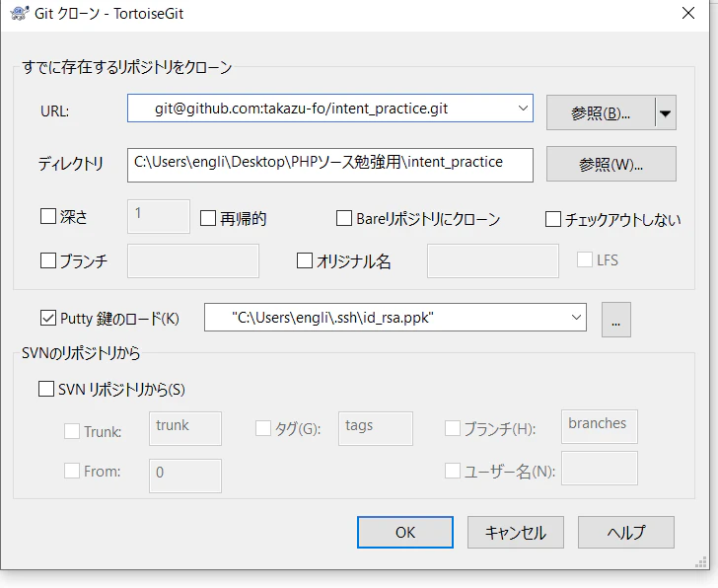This screenshot has height=588, width=718.
Task: Click the disabled LFS checkbox
Action: [x=585, y=259]
